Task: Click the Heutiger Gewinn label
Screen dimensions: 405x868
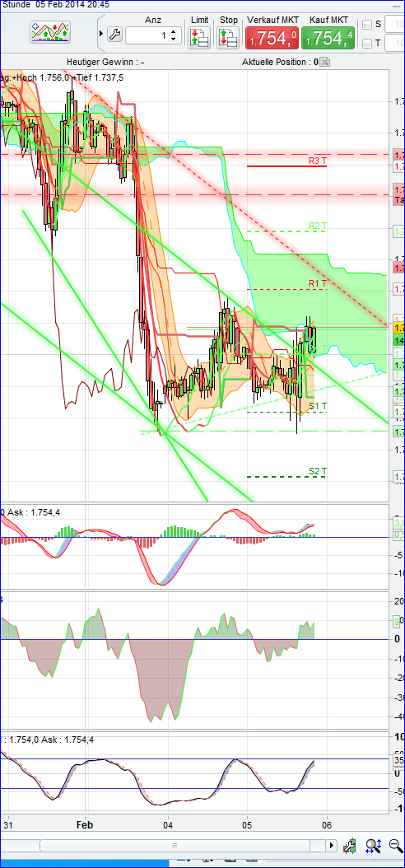Action: click(105, 62)
